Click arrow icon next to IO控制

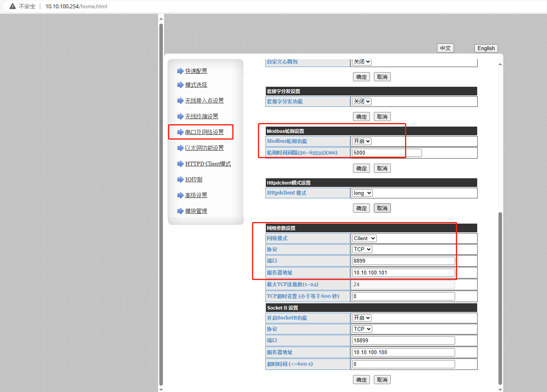[180, 179]
